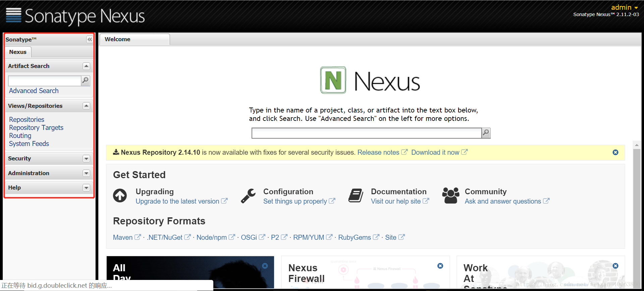The width and height of the screenshot is (644, 291).
Task: Click the Sonatype Nexus logo icon in header
Action: [x=13, y=15]
